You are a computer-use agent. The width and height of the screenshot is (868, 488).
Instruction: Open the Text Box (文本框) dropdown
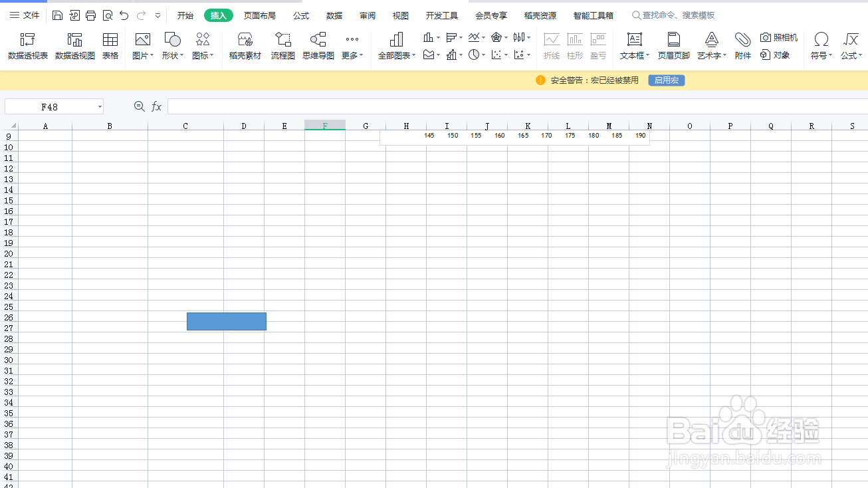635,47
